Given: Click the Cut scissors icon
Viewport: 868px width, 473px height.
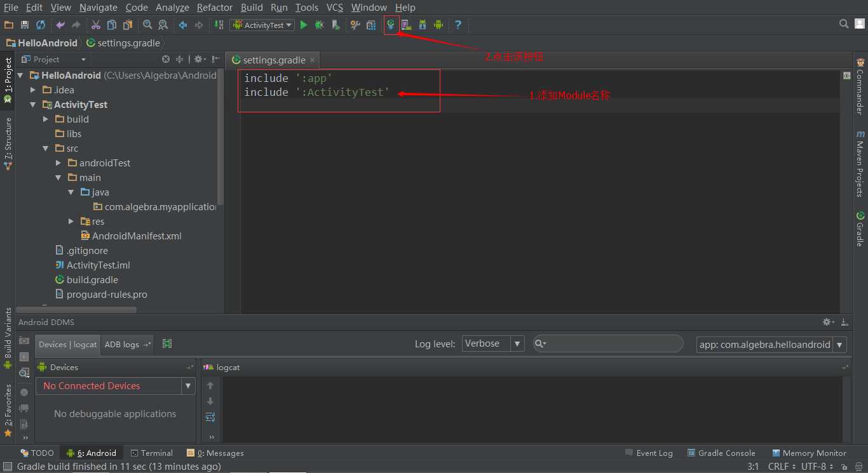Looking at the screenshot, I should click(x=95, y=25).
